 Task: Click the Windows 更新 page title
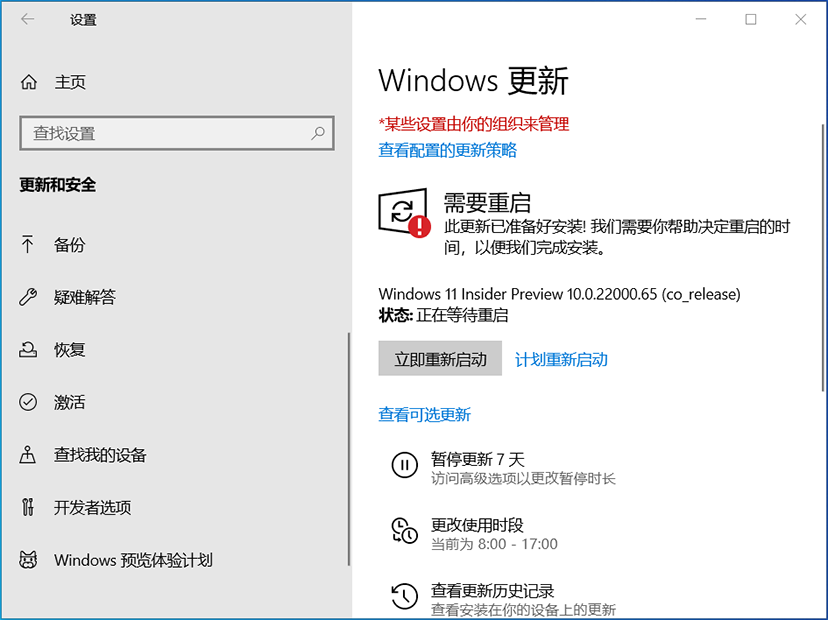pos(473,81)
